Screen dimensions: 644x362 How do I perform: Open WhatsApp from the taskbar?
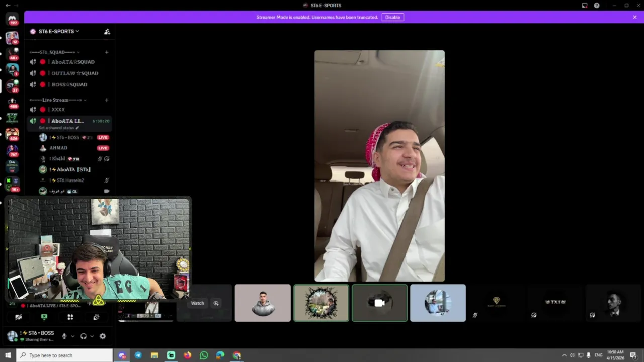click(204, 355)
